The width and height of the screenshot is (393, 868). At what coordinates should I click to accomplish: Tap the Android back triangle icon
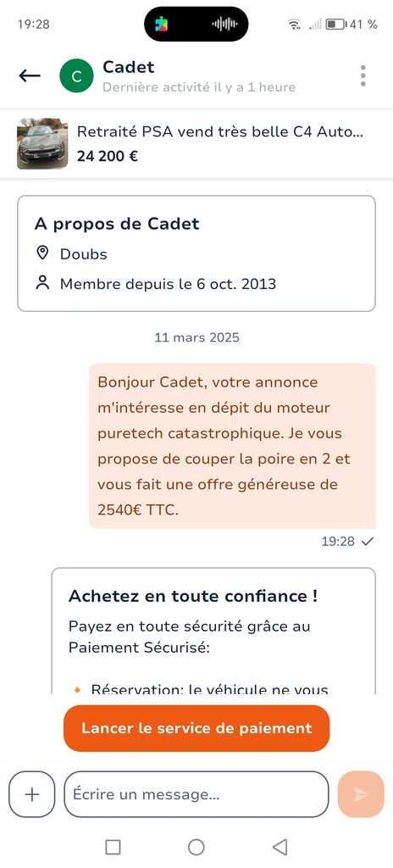point(280,847)
